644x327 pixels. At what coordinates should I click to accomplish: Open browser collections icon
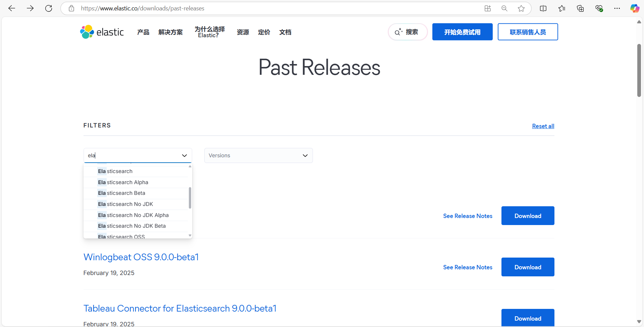pos(580,8)
